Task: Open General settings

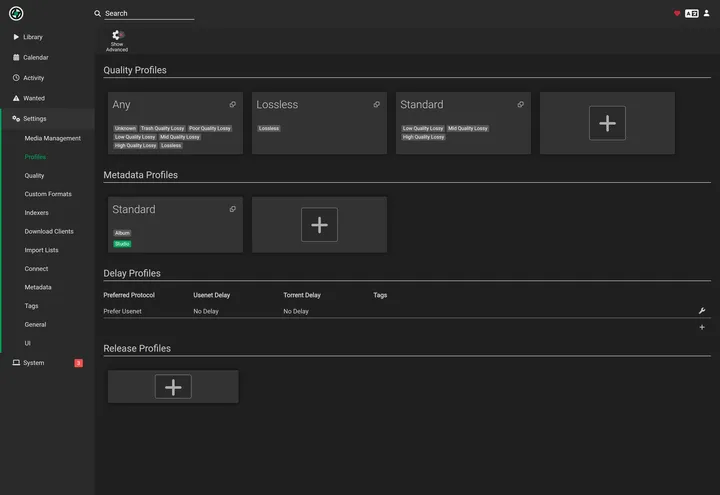Action: pos(35,325)
